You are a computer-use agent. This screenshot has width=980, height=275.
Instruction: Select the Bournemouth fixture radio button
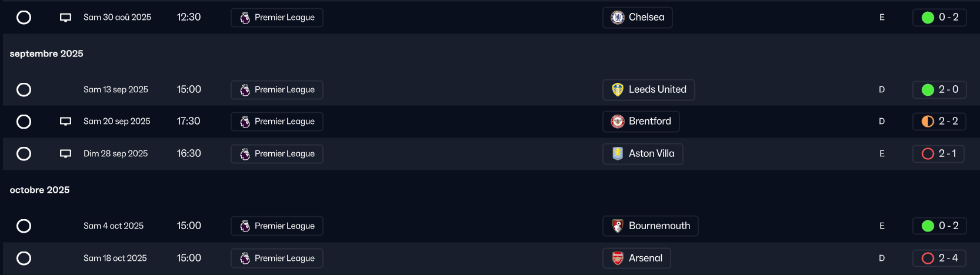tap(24, 226)
